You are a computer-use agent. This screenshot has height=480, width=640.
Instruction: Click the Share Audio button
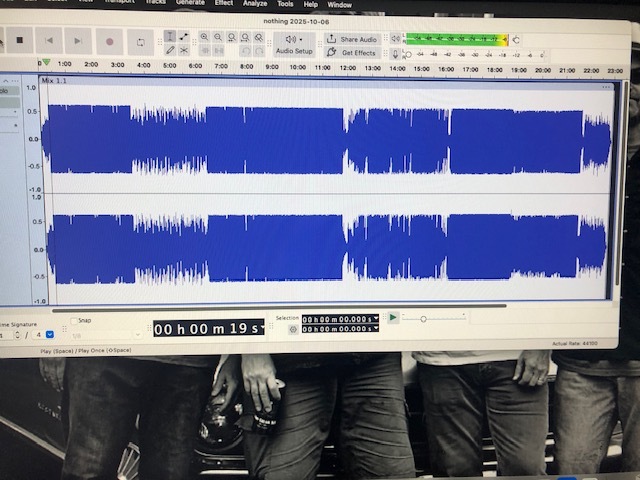click(x=351, y=39)
